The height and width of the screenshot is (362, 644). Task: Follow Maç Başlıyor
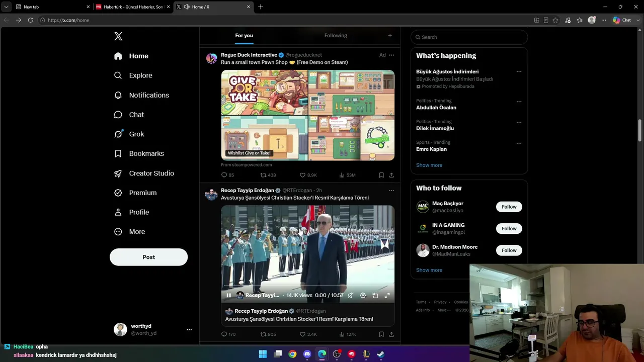[509, 207]
